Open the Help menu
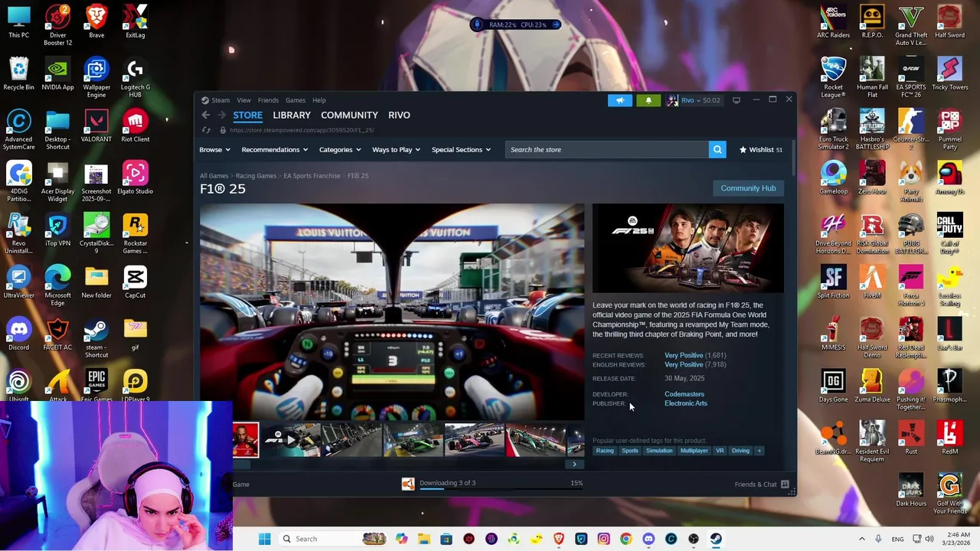 (x=319, y=100)
